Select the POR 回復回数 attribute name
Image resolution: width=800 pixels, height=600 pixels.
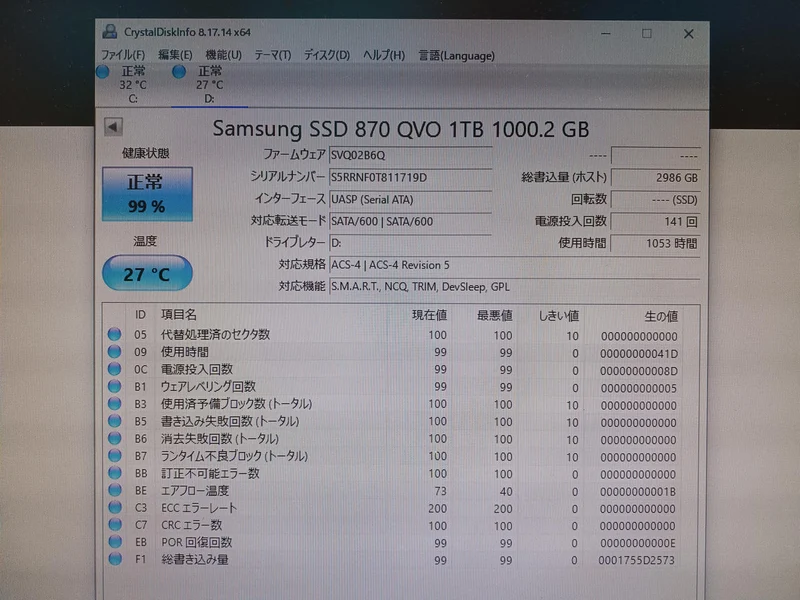pyautogui.click(x=197, y=542)
